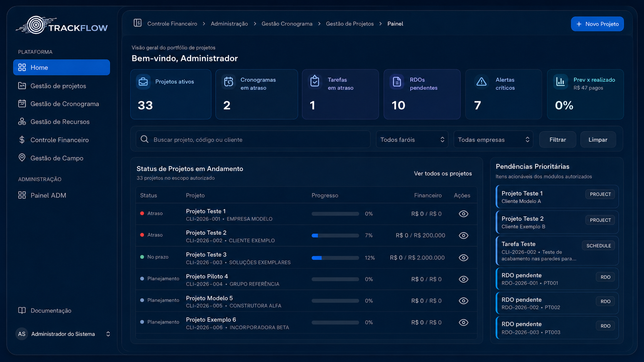Open Controle Financeiro in sidebar
The image size is (644, 362).
62,140
